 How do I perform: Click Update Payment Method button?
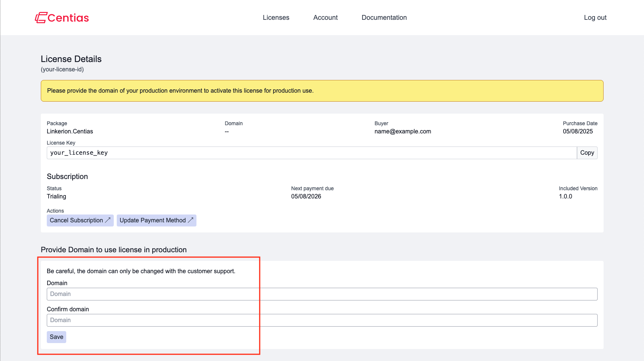(156, 220)
